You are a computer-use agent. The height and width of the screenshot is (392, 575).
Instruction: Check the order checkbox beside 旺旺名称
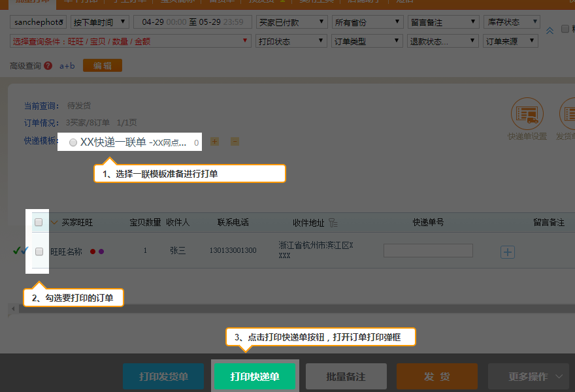tap(39, 252)
